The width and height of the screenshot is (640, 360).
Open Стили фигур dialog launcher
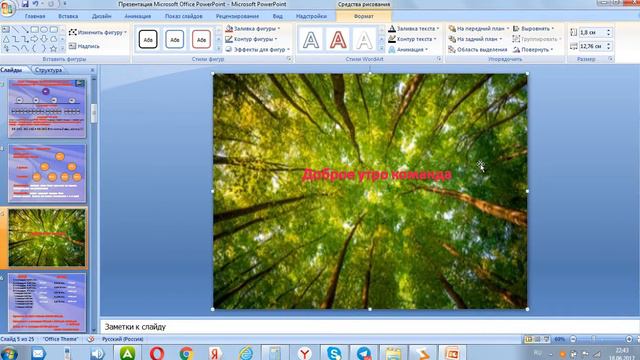pyautogui.click(x=289, y=59)
